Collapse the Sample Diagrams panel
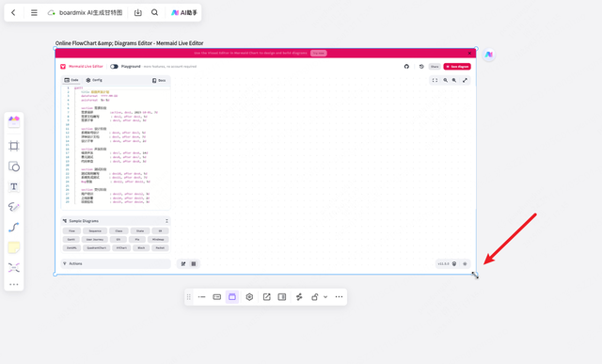Image resolution: width=602 pixels, height=364 pixels. [x=166, y=221]
